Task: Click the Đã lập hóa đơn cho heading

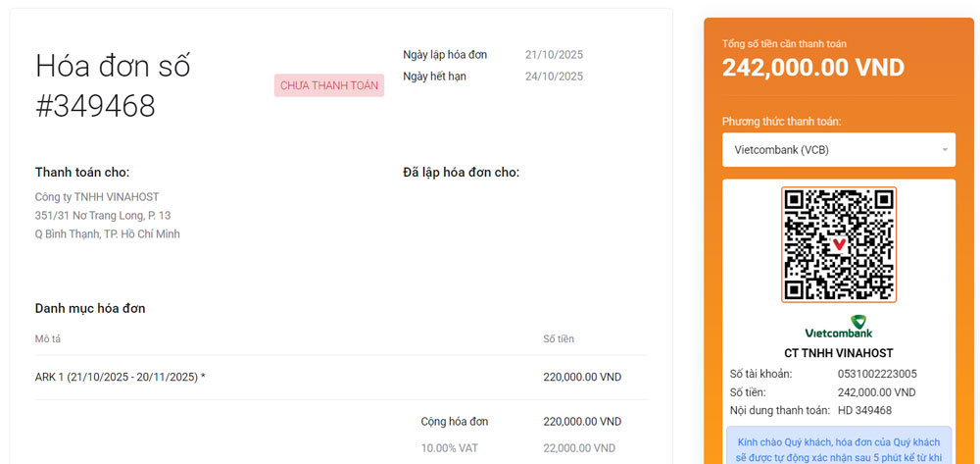Action: [462, 173]
